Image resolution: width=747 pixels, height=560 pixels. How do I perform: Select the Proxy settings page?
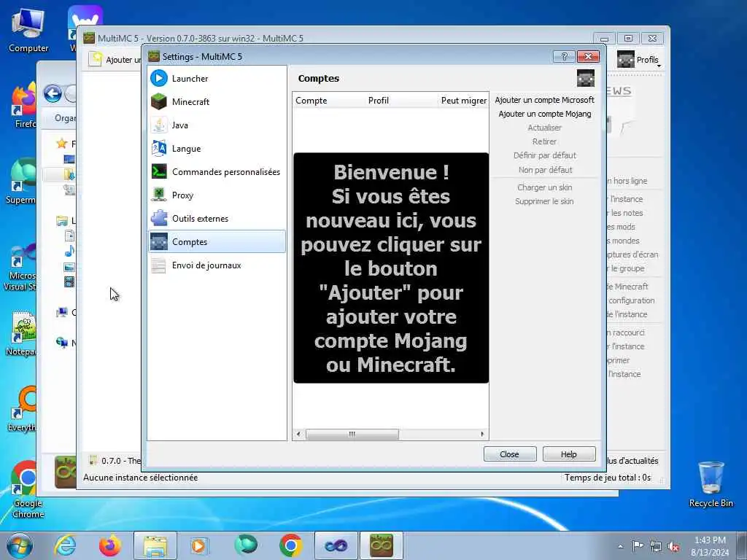click(217, 195)
